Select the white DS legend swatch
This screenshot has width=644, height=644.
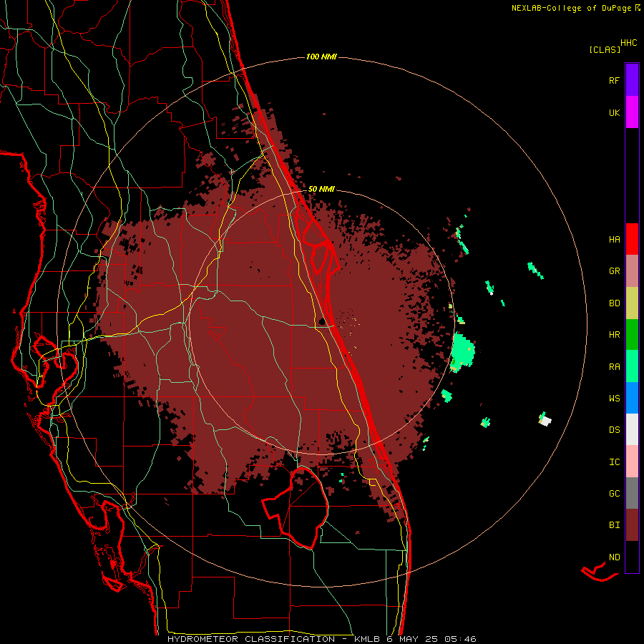point(632,429)
